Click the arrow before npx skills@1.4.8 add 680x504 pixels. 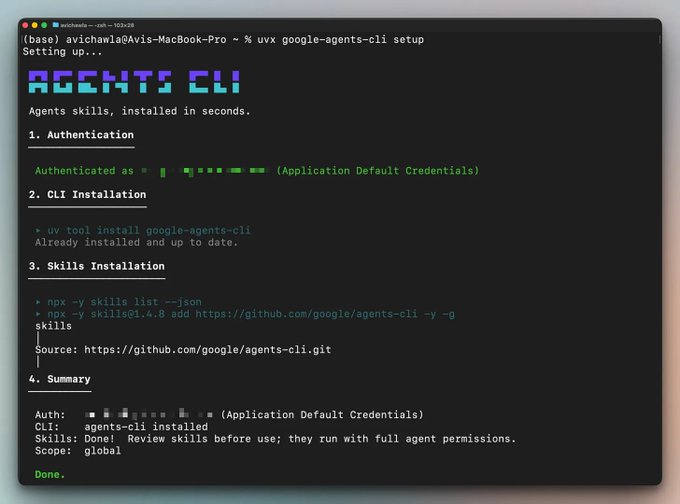(38, 314)
